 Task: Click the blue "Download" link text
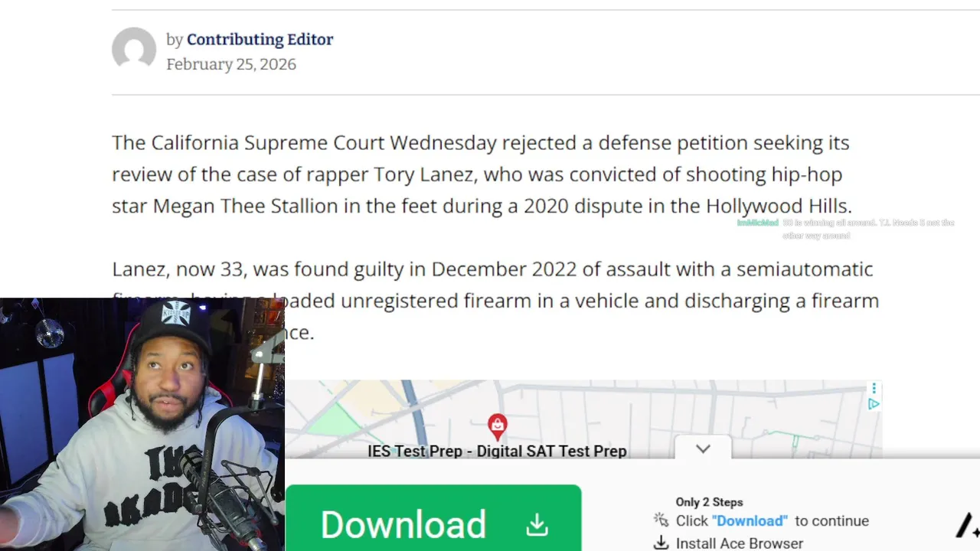pyautogui.click(x=750, y=521)
